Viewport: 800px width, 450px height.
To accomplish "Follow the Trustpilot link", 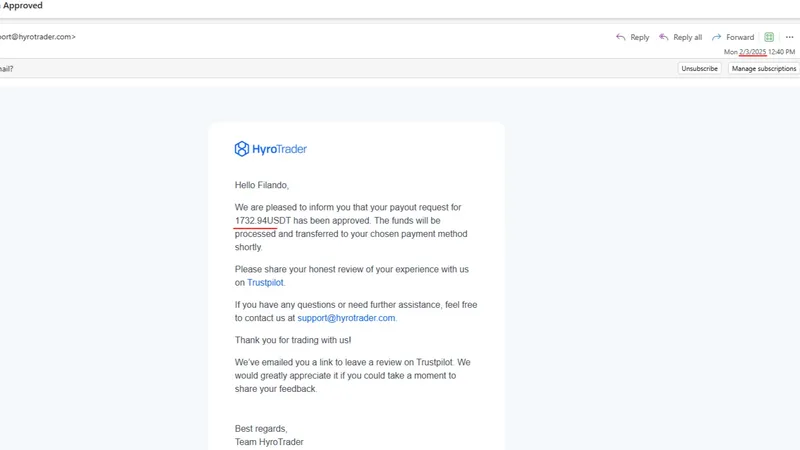I will coord(265,282).
